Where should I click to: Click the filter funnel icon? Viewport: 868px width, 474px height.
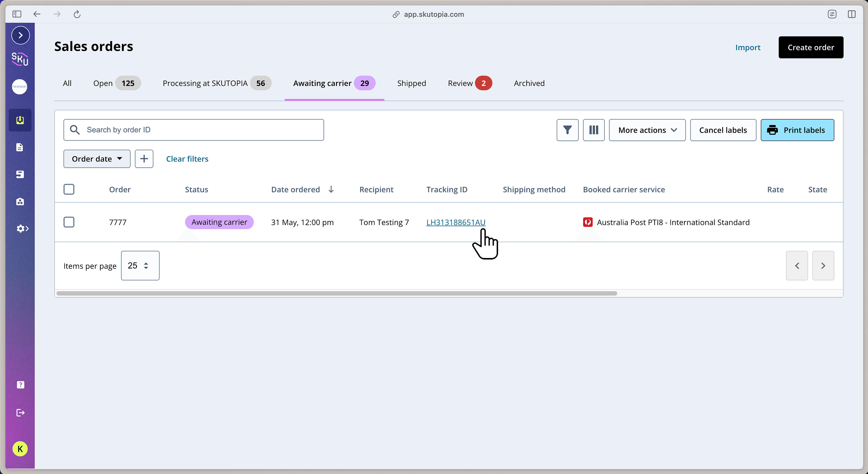(x=568, y=130)
